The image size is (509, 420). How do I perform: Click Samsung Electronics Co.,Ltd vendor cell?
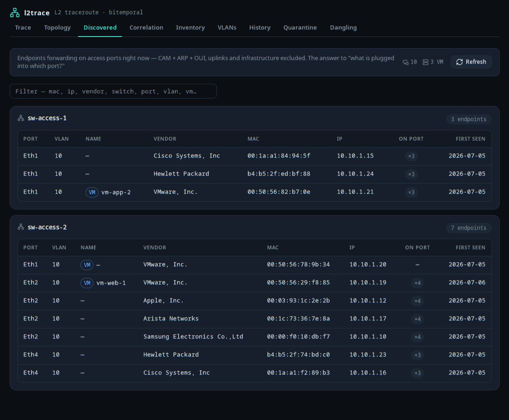point(193,337)
